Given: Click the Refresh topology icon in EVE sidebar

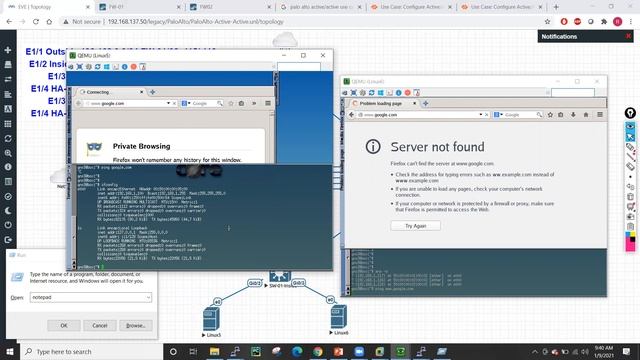Looking at the screenshot, I should tap(8, 138).
